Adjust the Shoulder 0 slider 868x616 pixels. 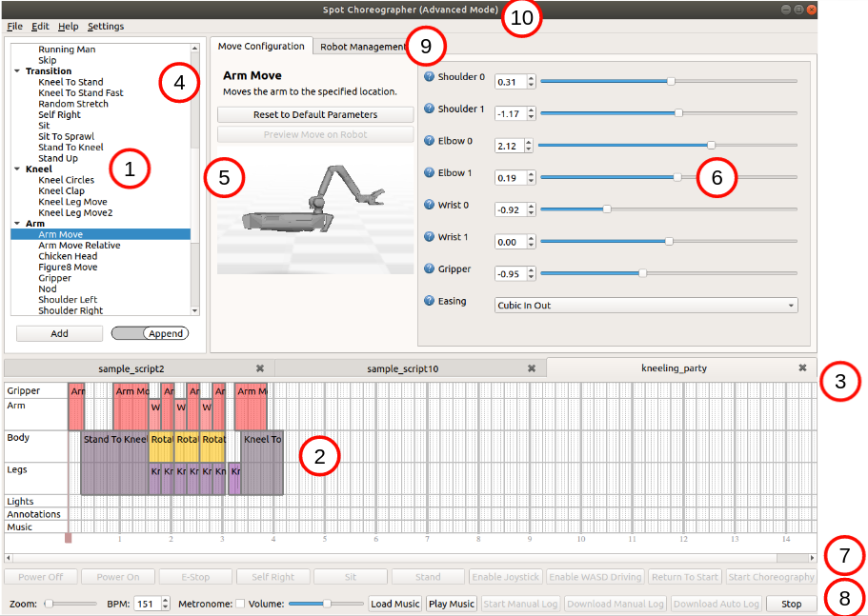coord(671,81)
